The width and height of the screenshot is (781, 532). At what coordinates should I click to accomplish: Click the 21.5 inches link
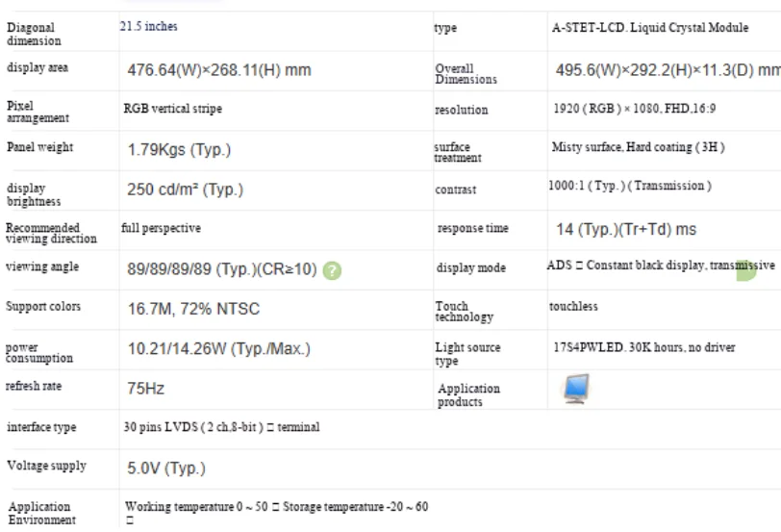(x=148, y=26)
